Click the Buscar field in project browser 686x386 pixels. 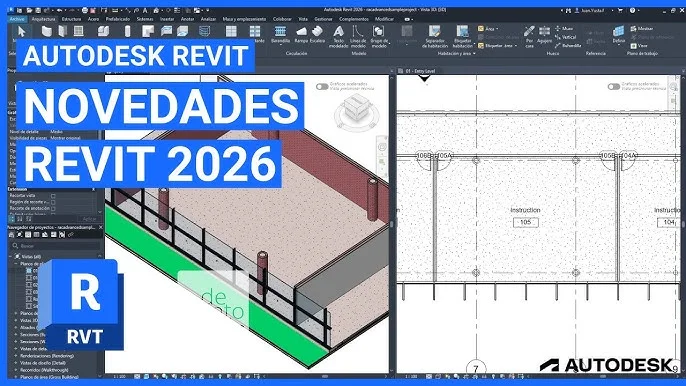55,246
